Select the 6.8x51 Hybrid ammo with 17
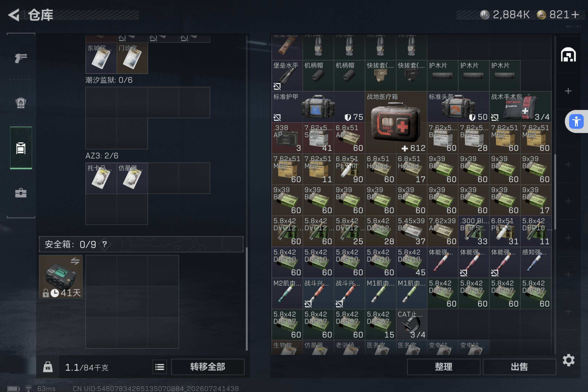This screenshot has height=392, width=588. pyautogui.click(x=412, y=169)
